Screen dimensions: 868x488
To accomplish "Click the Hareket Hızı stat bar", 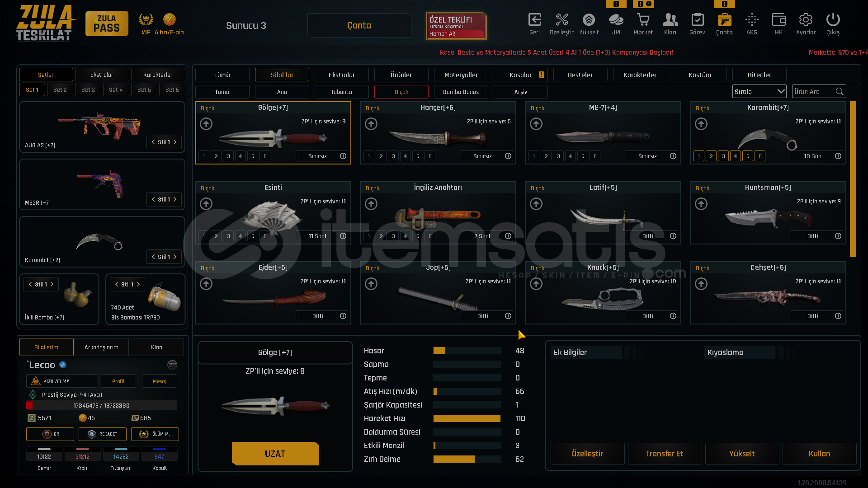I will [x=467, y=418].
